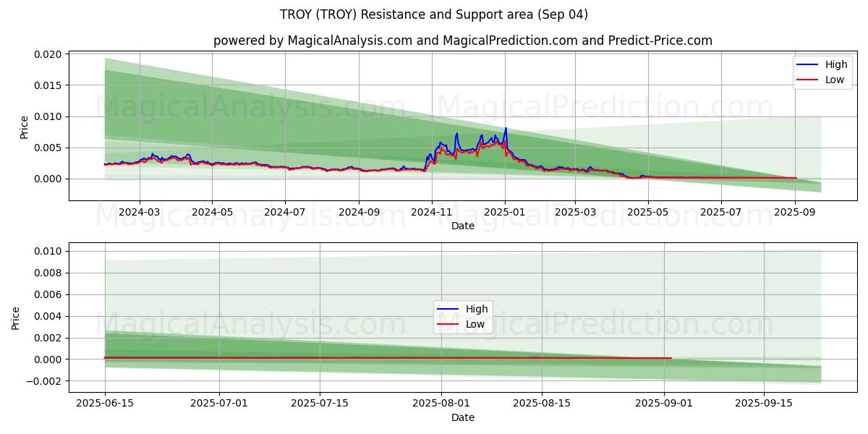Click the '2025-07-15' x-axis label in bottom chart
The image size is (868, 434).
tap(320, 404)
